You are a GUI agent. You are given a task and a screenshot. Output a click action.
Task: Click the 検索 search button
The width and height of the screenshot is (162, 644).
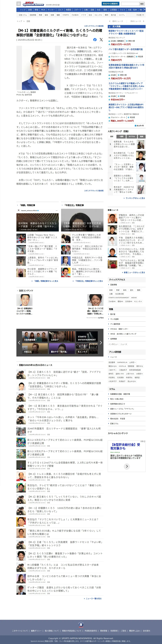point(142,4)
